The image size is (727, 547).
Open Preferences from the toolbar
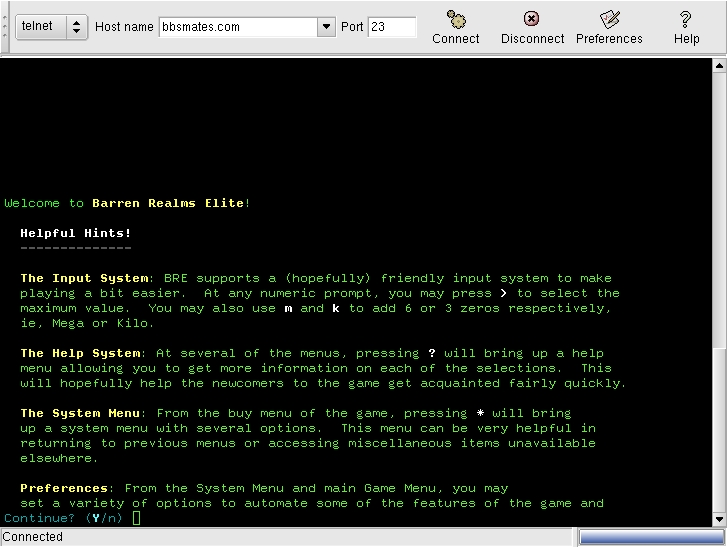click(x=609, y=27)
